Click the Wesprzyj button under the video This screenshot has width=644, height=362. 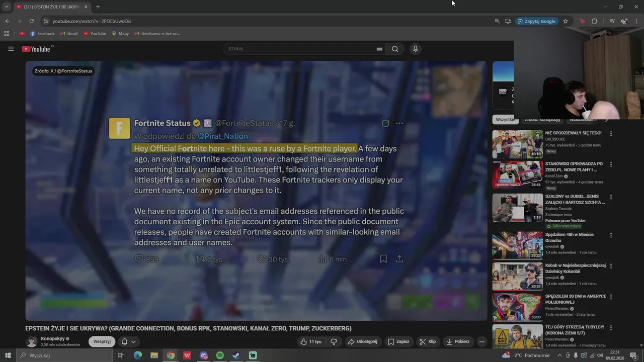click(x=102, y=341)
